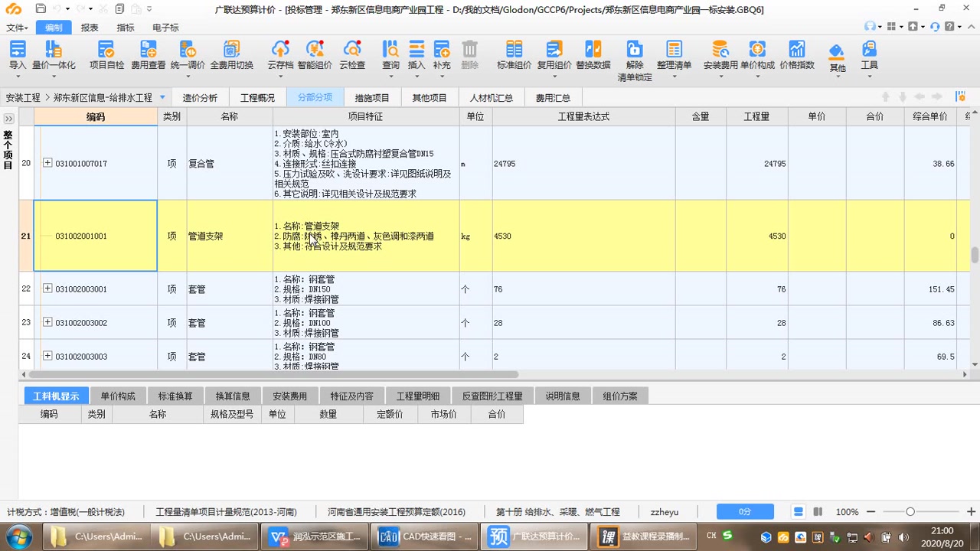Switch to 措施项目 tab
The height and width of the screenshot is (551, 980).
pos(372,98)
